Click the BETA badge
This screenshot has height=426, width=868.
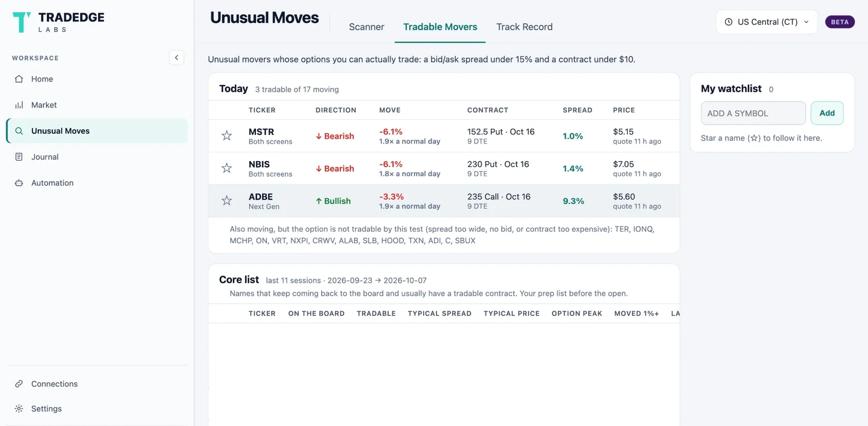tap(840, 22)
